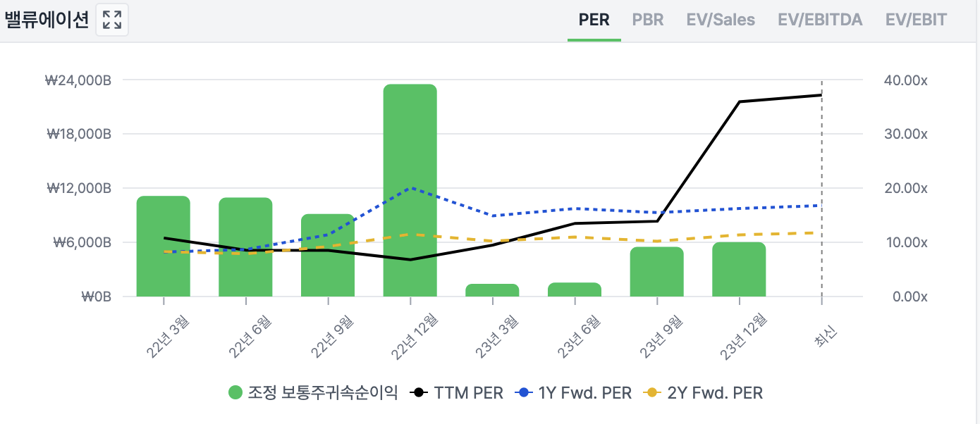The height and width of the screenshot is (424, 980).
Task: Open the PBR tab
Action: (x=647, y=20)
